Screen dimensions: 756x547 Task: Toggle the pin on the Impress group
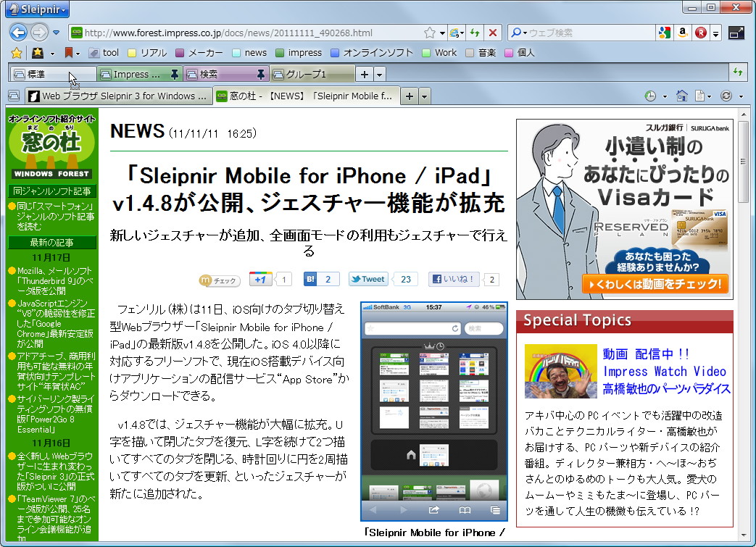point(175,74)
